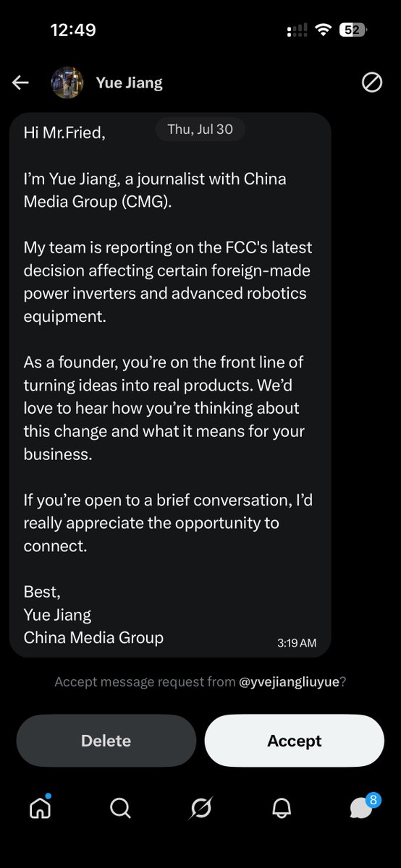Image resolution: width=401 pixels, height=868 pixels.
Task: Tap the block circle-slash icon
Action: click(372, 82)
